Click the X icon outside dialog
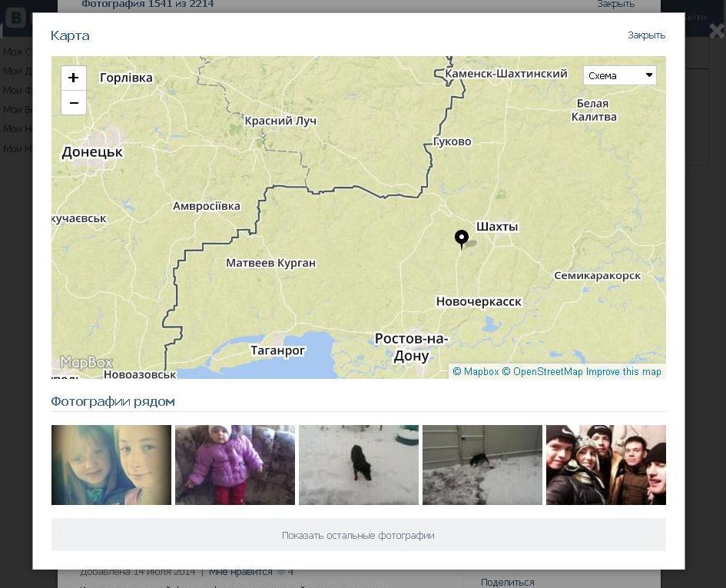This screenshot has width=726, height=588. point(716,32)
